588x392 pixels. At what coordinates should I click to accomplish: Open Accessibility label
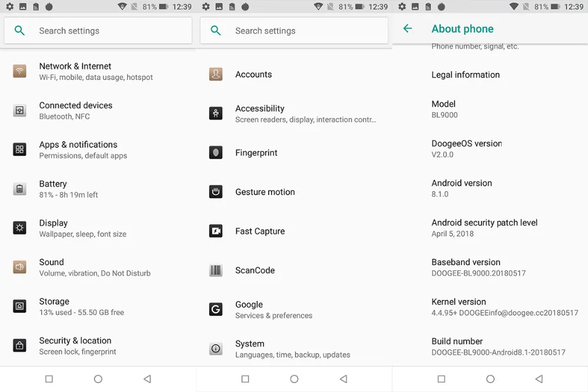pyautogui.click(x=260, y=108)
